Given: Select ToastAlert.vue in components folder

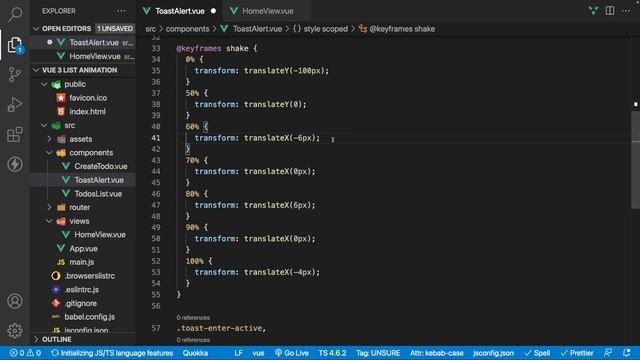Looking at the screenshot, I should click(99, 180).
